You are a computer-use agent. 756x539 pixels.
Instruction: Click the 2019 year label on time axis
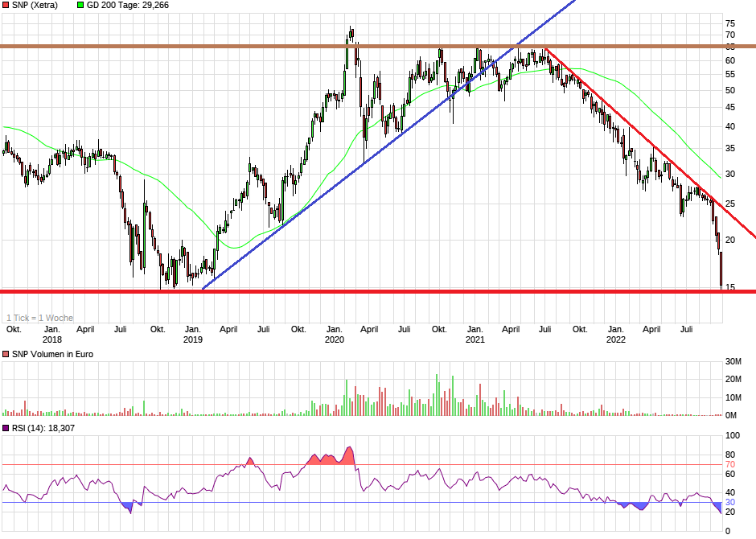pyautogui.click(x=193, y=339)
